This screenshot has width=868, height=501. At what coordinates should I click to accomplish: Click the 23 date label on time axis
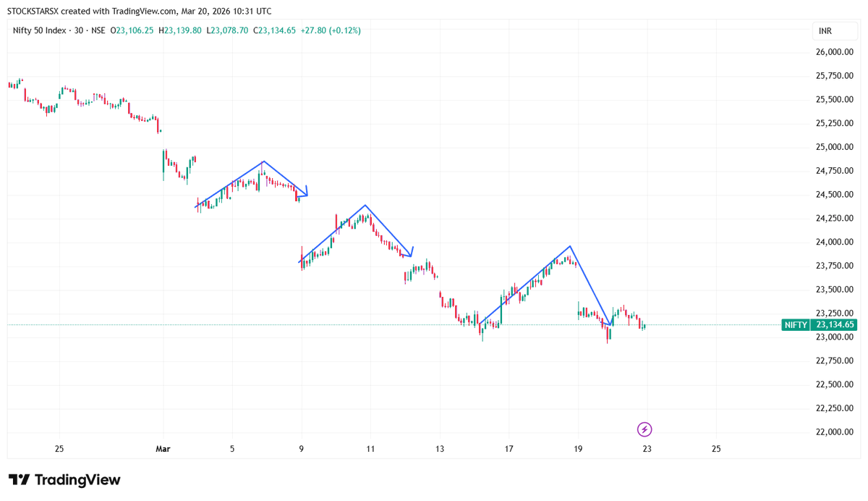647,449
